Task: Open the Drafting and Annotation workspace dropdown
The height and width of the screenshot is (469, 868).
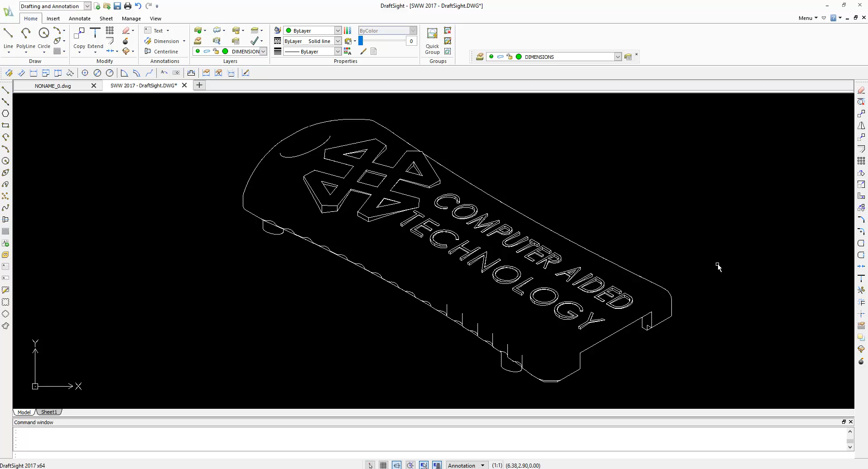Action: click(87, 6)
